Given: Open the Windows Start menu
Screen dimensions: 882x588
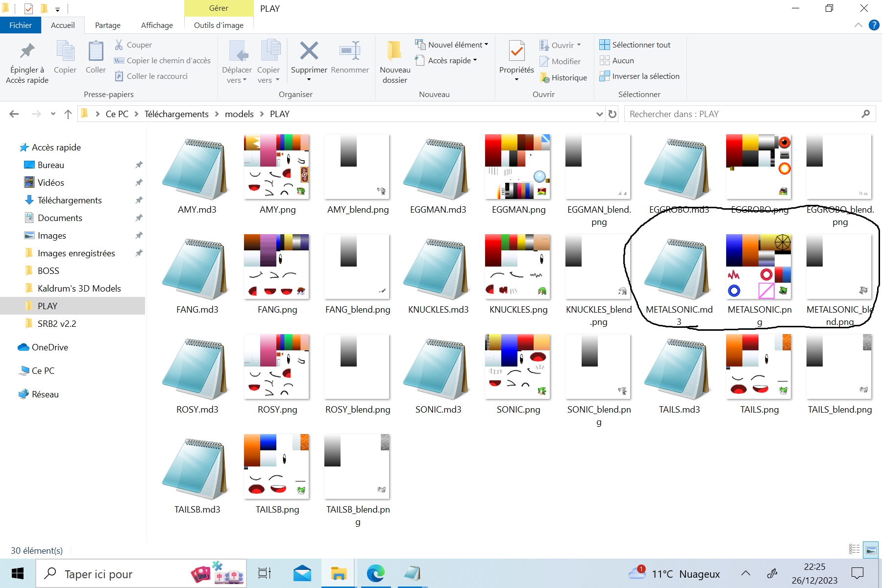Looking at the screenshot, I should [18, 573].
